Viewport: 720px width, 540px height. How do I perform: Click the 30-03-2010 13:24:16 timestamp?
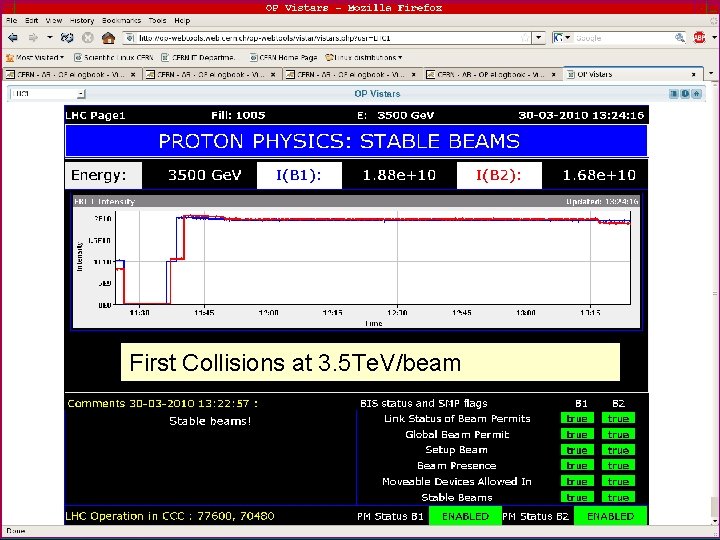[x=581, y=115]
